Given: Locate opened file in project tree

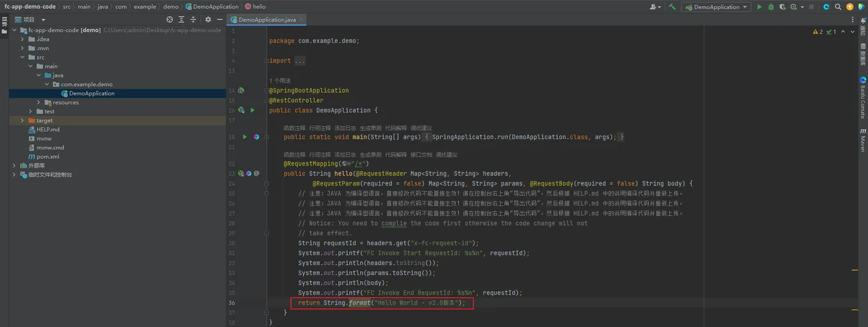Looking at the screenshot, I should [x=169, y=19].
